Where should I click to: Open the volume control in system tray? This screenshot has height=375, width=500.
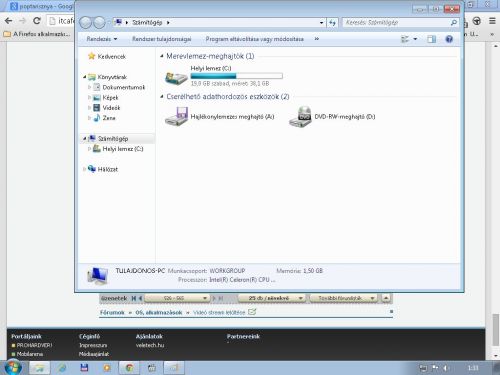click(x=446, y=368)
